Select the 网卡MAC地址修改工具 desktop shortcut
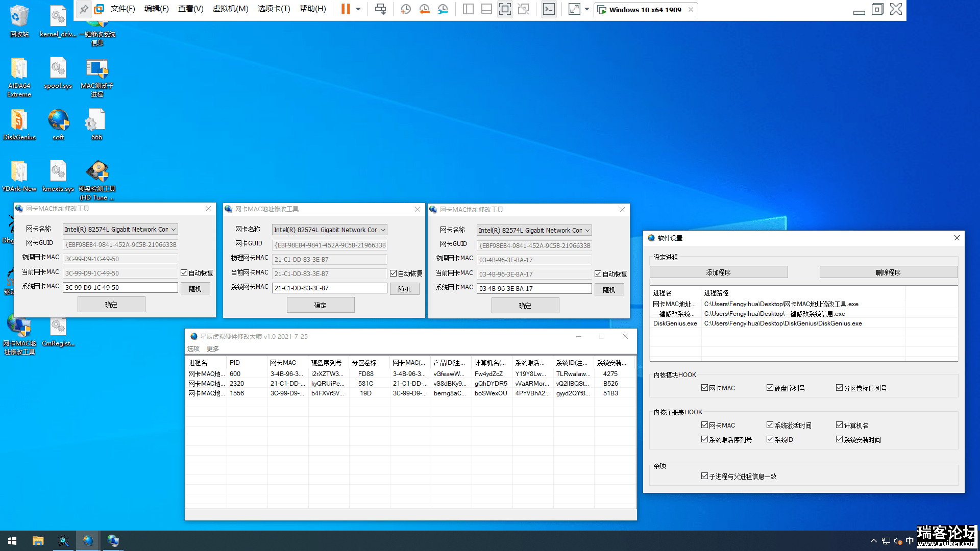Viewport: 980px width, 551px height. pos(19,335)
